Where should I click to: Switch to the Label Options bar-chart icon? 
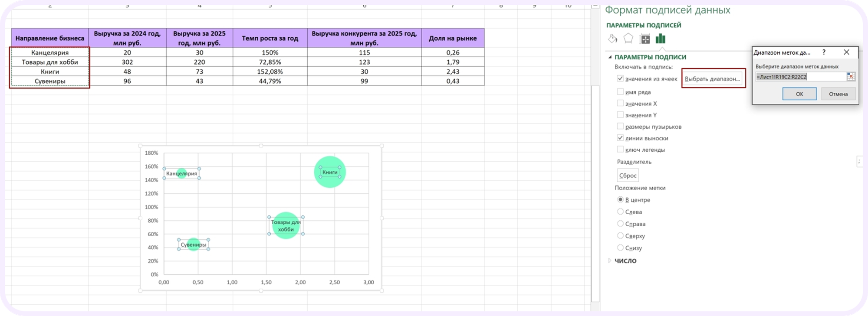pyautogui.click(x=661, y=39)
